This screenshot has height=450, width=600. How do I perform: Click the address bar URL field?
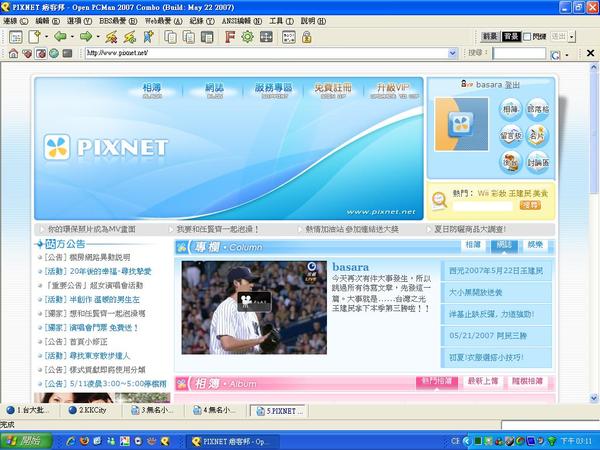(x=267, y=53)
